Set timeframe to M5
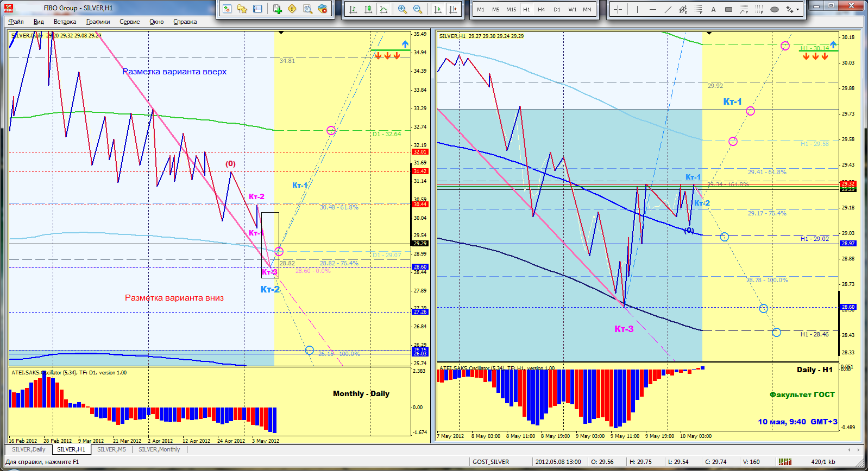The height and width of the screenshot is (471, 868). click(496, 9)
